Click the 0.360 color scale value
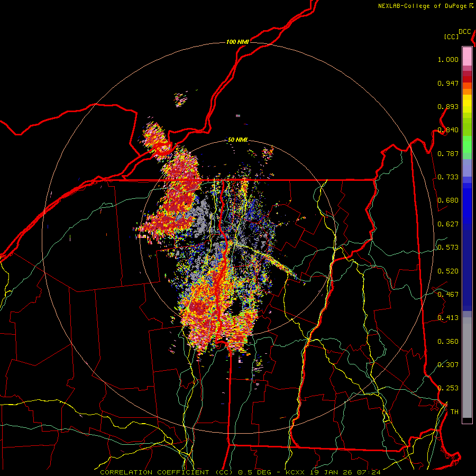This screenshot has width=476, height=476. (448, 342)
